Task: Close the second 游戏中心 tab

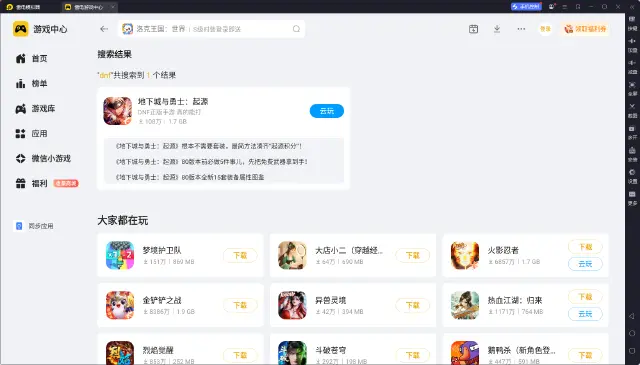Action: (x=113, y=7)
